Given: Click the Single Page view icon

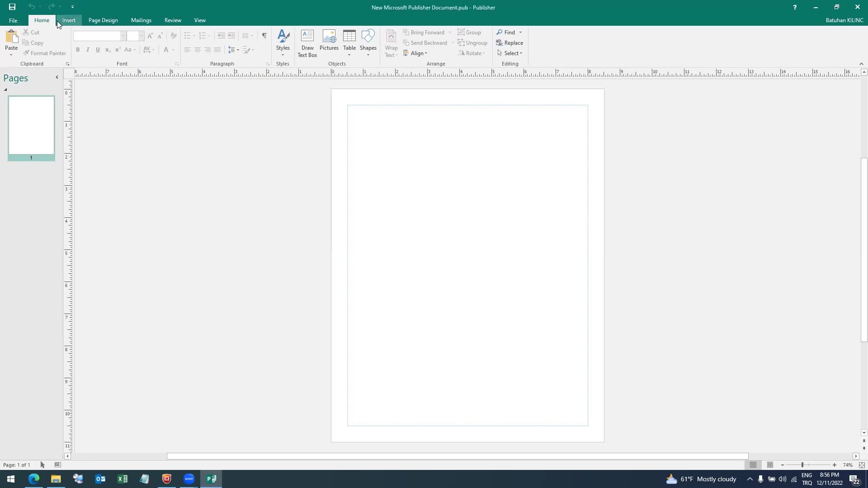Looking at the screenshot, I should 753,465.
